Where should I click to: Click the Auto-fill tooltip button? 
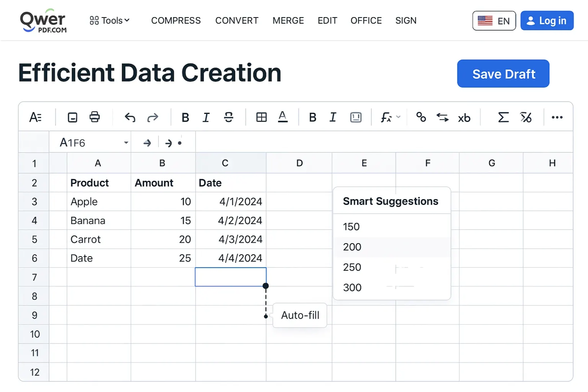300,315
